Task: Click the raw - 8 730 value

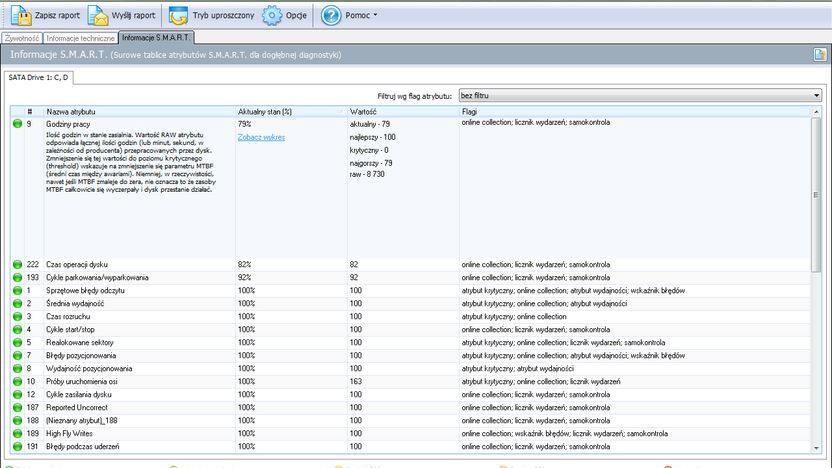Action: 367,174
